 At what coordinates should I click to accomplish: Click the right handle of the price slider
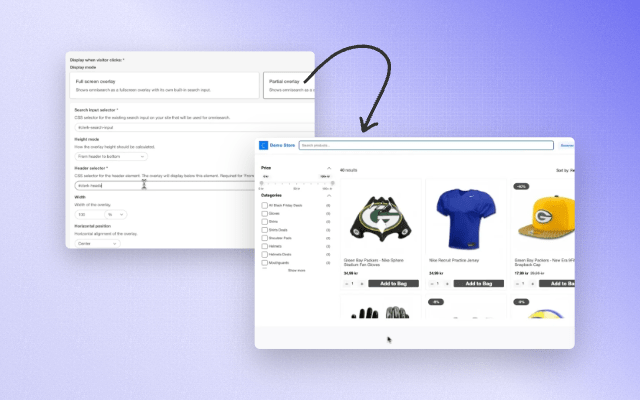[x=332, y=183]
